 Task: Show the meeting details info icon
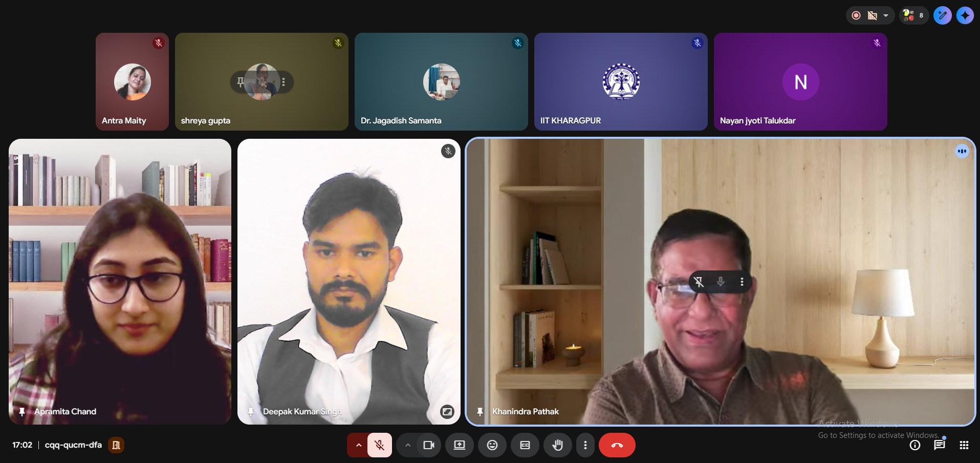(x=915, y=445)
